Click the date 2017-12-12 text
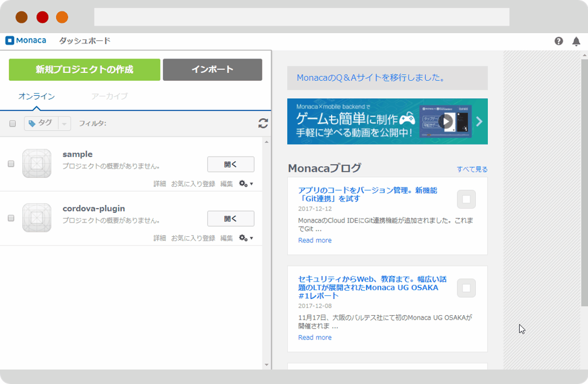The image size is (588, 384). 315,209
